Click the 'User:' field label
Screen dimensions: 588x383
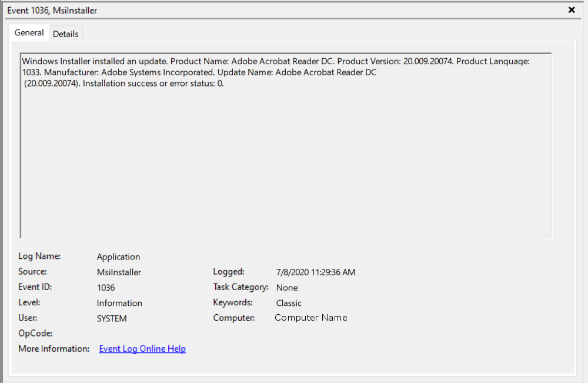click(28, 318)
